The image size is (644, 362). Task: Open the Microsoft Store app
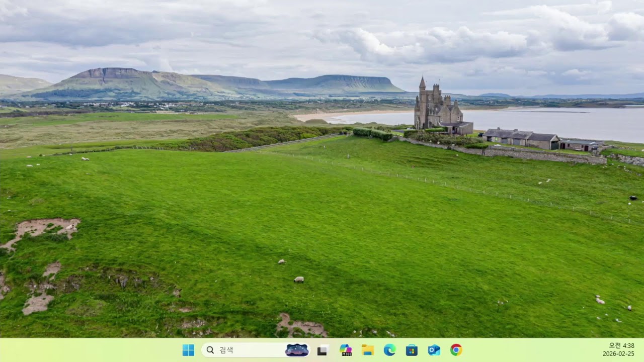(412, 350)
